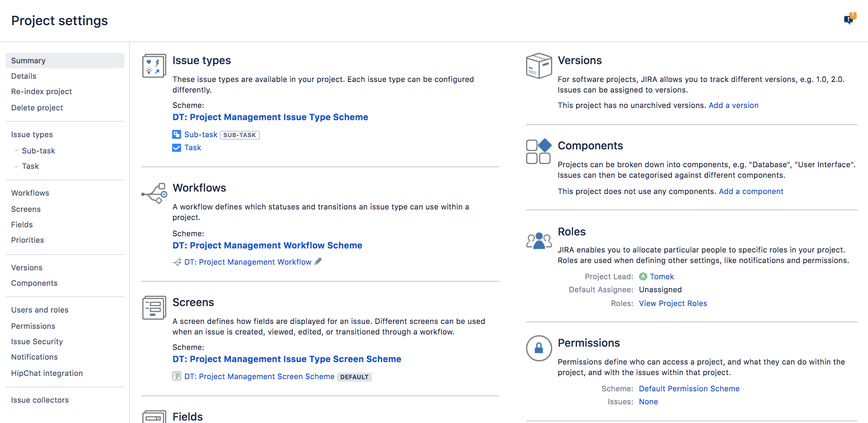The width and height of the screenshot is (868, 423).
Task: Open Fields in the sidebar
Action: pyautogui.click(x=22, y=224)
